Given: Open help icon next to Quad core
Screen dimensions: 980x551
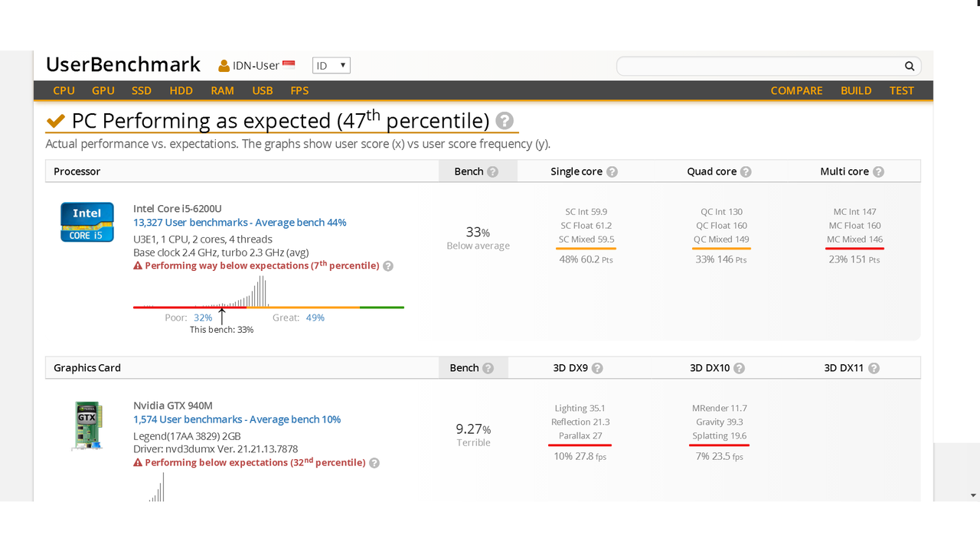Looking at the screenshot, I should (x=746, y=171).
